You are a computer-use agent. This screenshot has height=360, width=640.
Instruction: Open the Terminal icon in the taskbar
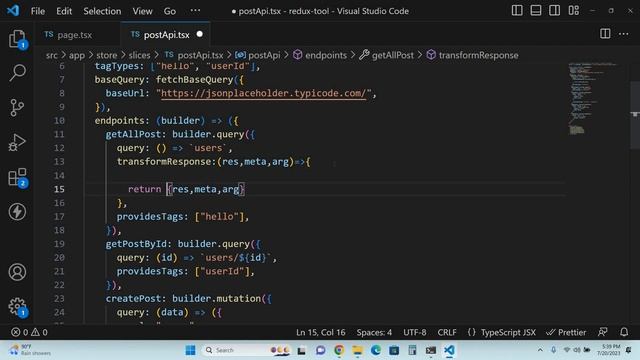pyautogui.click(x=431, y=350)
